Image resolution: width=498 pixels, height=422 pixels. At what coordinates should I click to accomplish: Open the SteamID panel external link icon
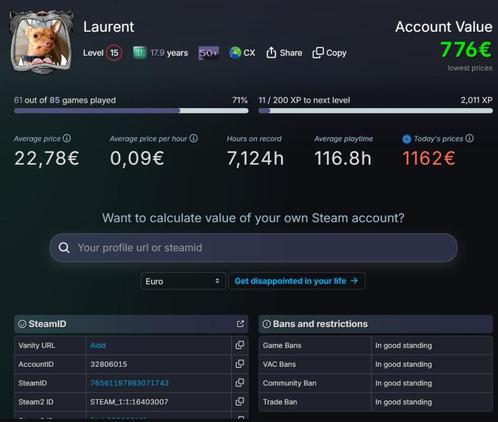[x=240, y=324]
